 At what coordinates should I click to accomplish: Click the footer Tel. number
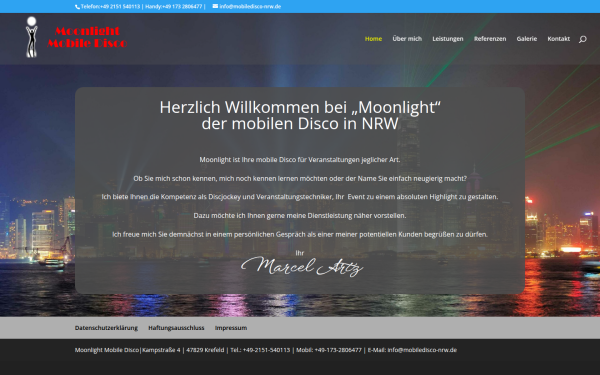point(266,350)
